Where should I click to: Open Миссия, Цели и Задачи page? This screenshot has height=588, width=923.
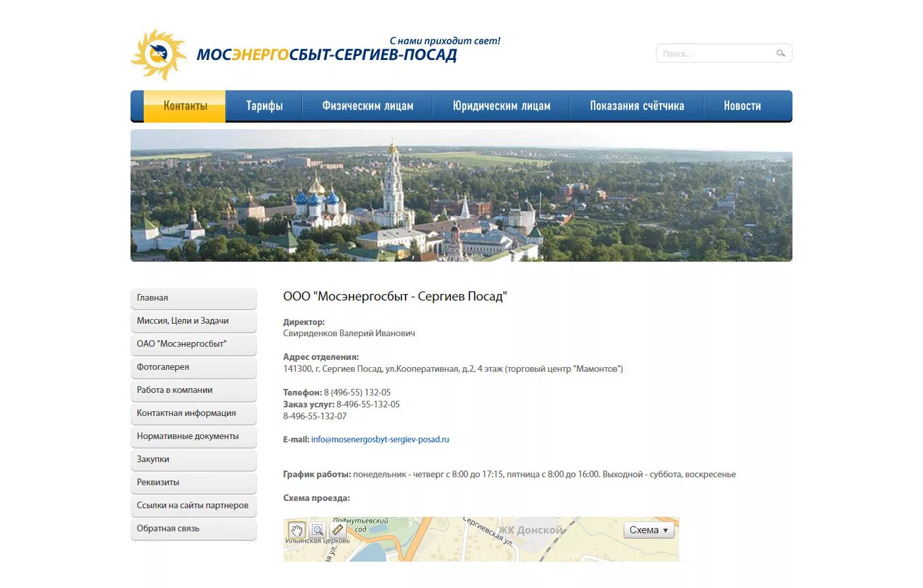pos(194,321)
